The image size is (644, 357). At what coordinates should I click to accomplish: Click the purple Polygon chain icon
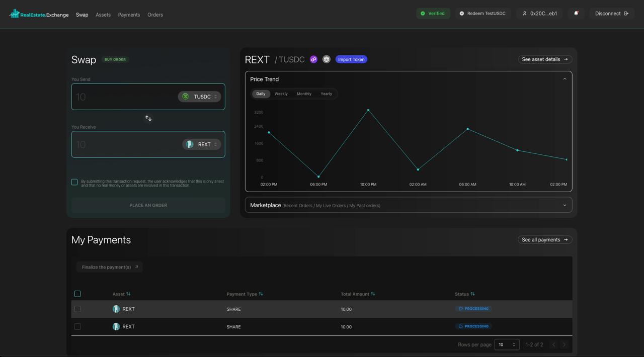coord(313,59)
